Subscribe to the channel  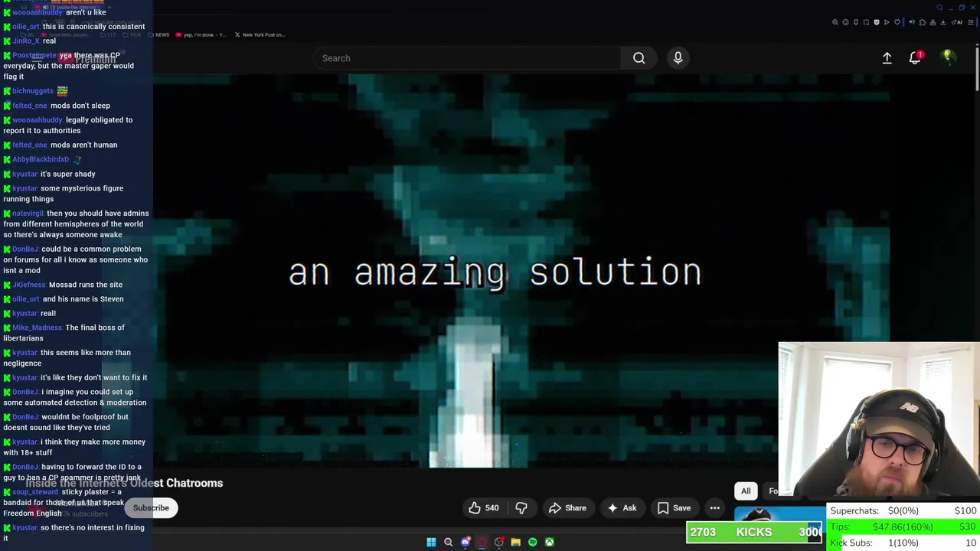point(151,507)
